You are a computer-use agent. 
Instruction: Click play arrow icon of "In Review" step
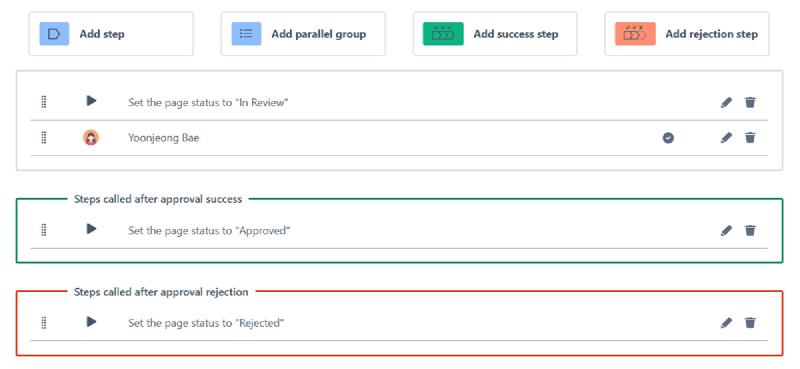pos(91,101)
